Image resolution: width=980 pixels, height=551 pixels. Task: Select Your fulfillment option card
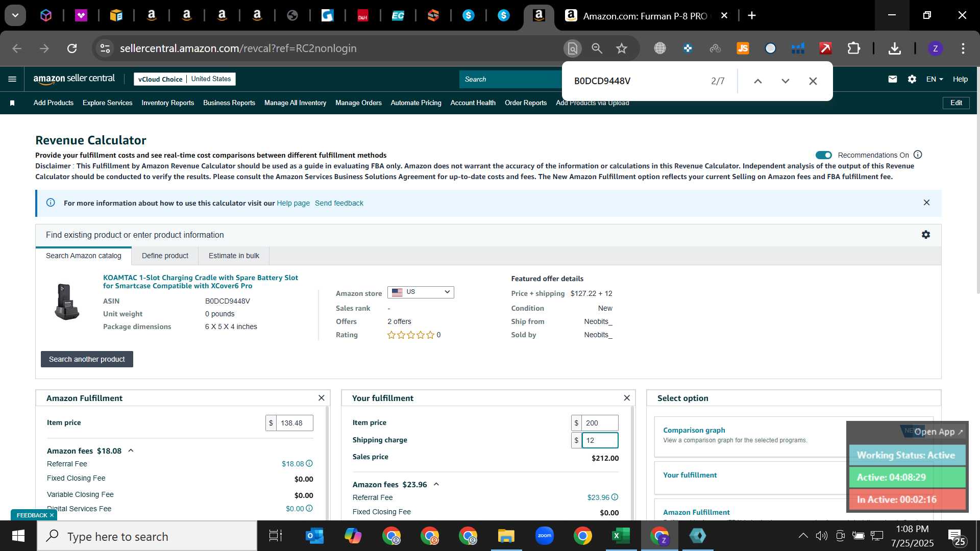[690, 475]
